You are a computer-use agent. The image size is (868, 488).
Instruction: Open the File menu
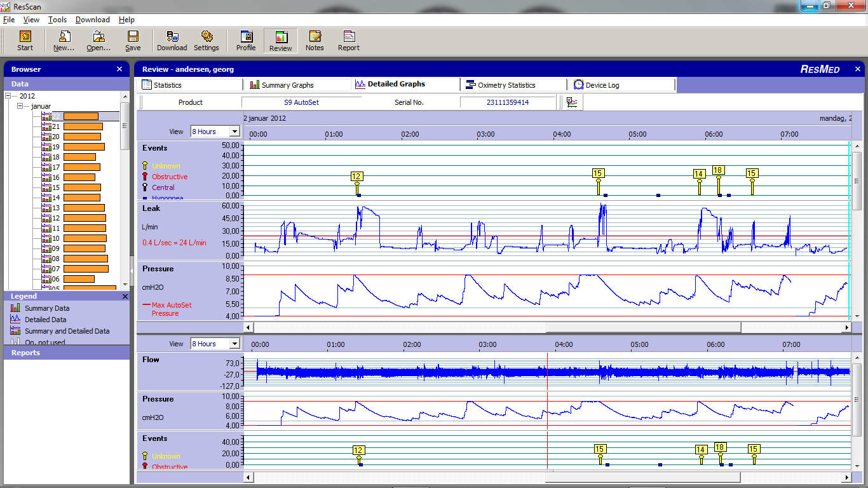[9, 20]
